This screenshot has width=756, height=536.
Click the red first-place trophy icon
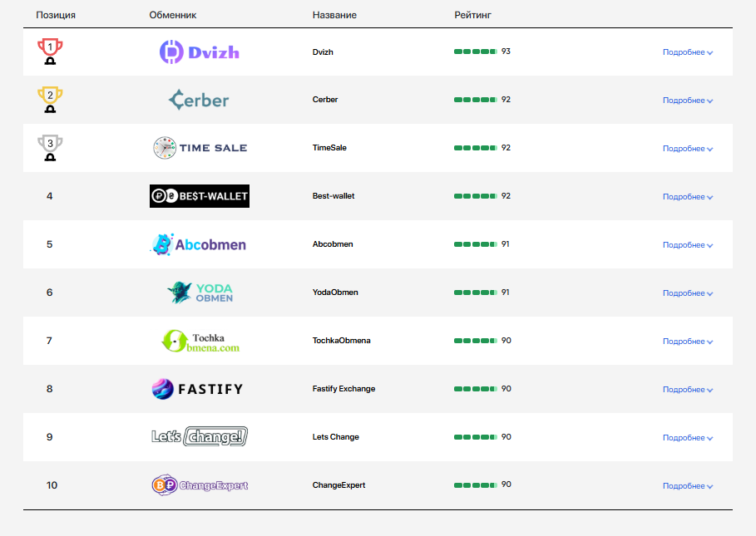click(50, 51)
